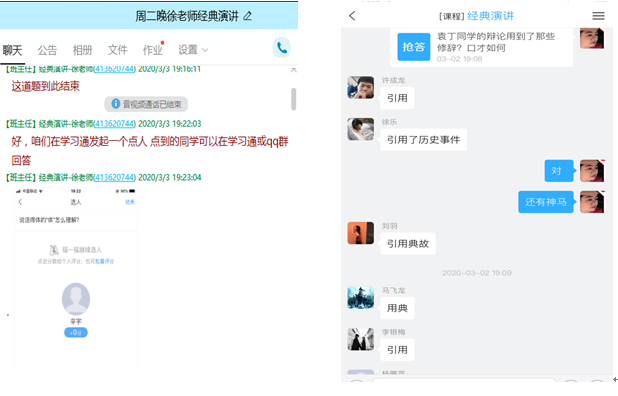The width and height of the screenshot is (618, 396).
Task: Click 李银梅's 引用 message bubble
Action: tap(397, 350)
